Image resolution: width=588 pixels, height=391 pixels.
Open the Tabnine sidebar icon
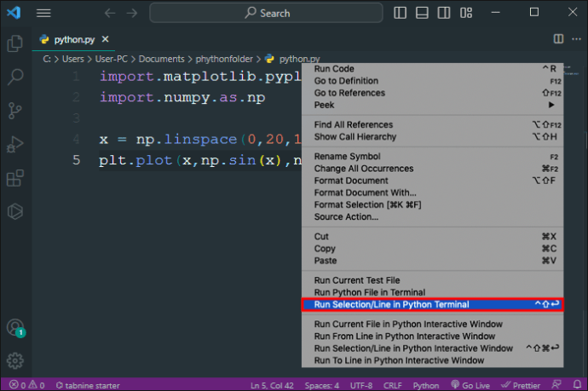[x=15, y=211]
